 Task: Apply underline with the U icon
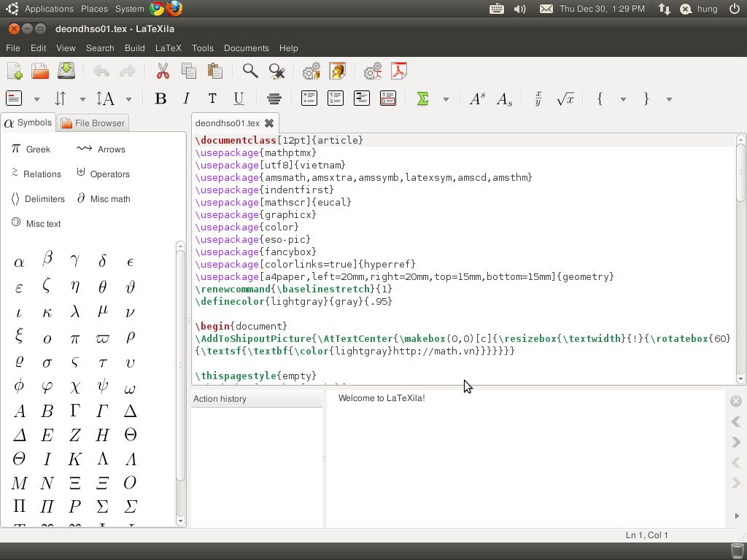[239, 98]
